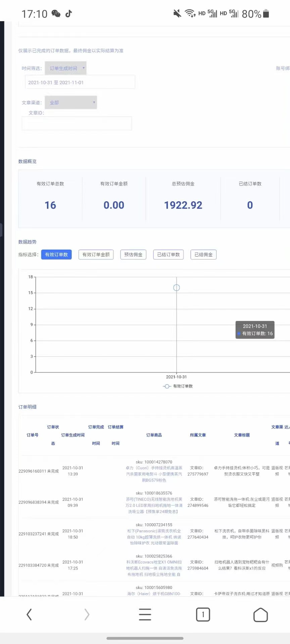Open the 松下 Panasonic 滚筒洗衣机 product link
This screenshot has height=644, width=290.
point(154,537)
